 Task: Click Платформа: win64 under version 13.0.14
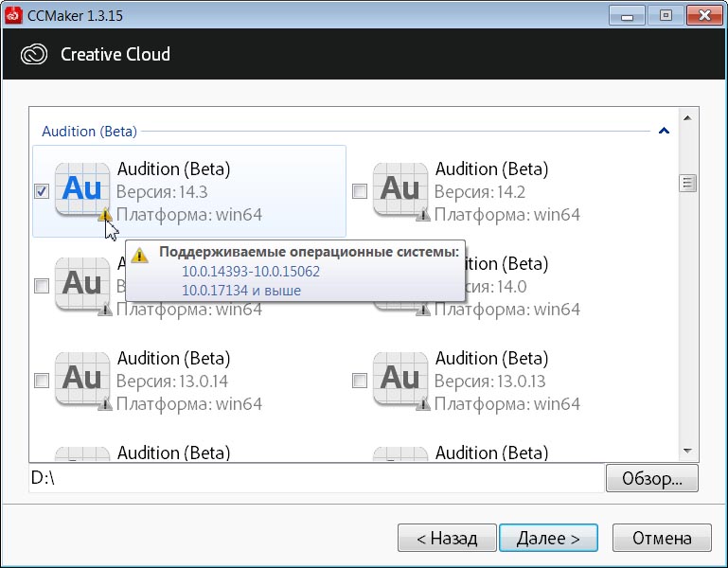[x=189, y=404]
